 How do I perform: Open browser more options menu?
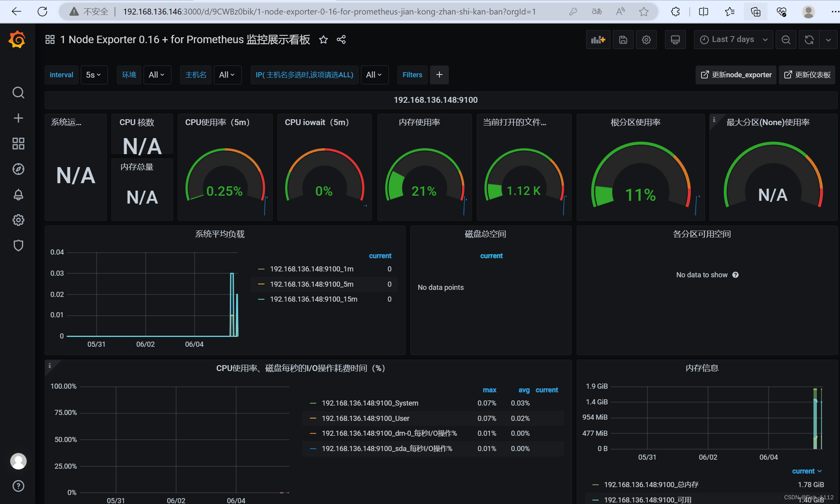point(835,11)
